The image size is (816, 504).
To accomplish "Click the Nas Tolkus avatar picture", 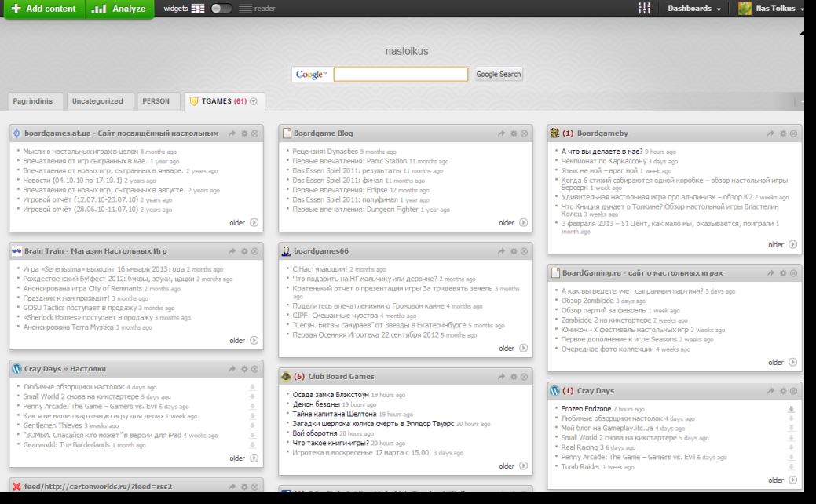I will pyautogui.click(x=745, y=9).
